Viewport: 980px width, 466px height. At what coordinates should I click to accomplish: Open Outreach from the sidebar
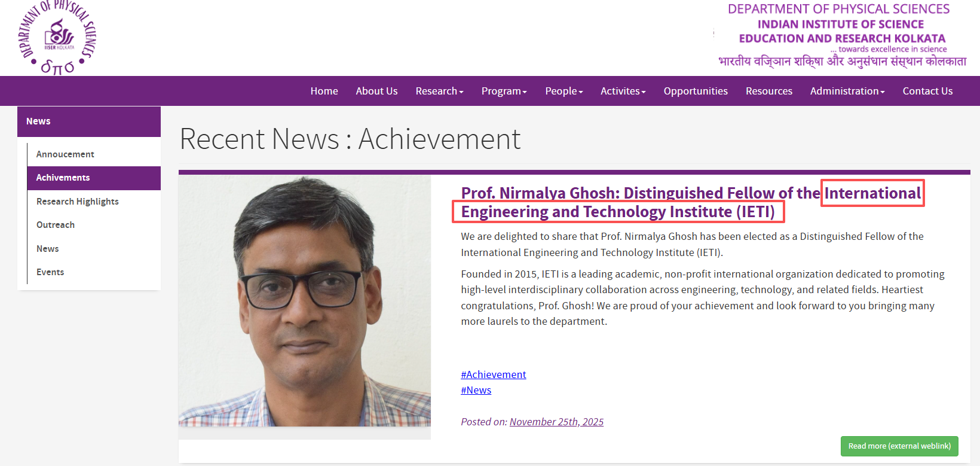click(56, 225)
